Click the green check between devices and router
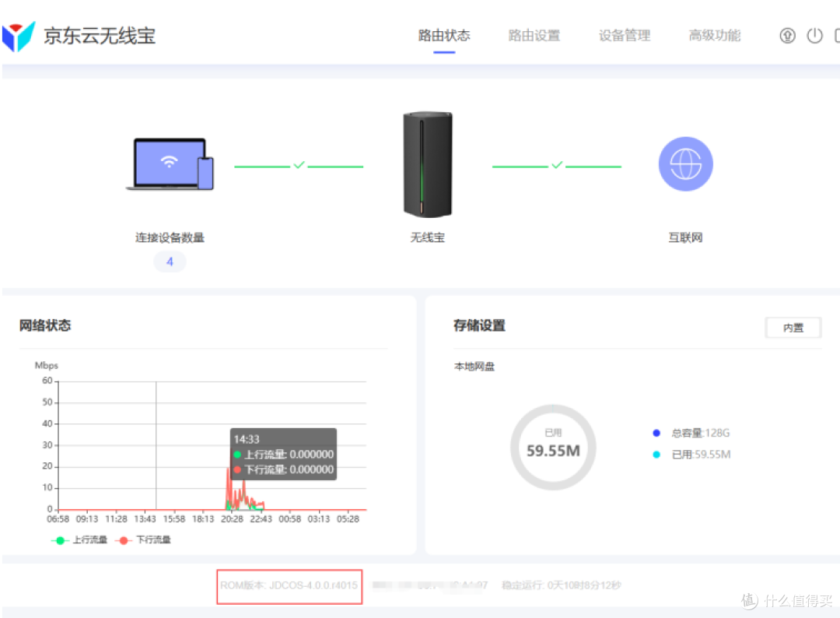The image size is (840, 618). (299, 165)
